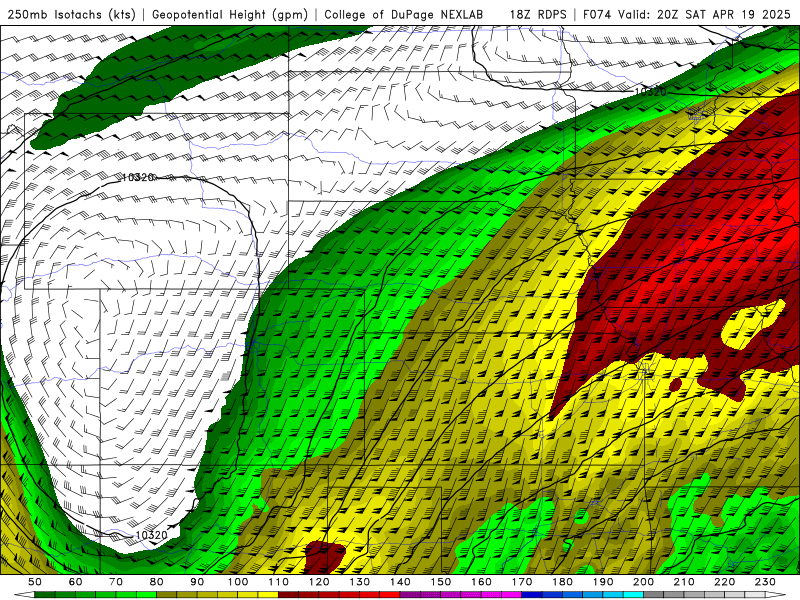Click the '140' value on the color scale
The image size is (800, 600).
click(401, 582)
